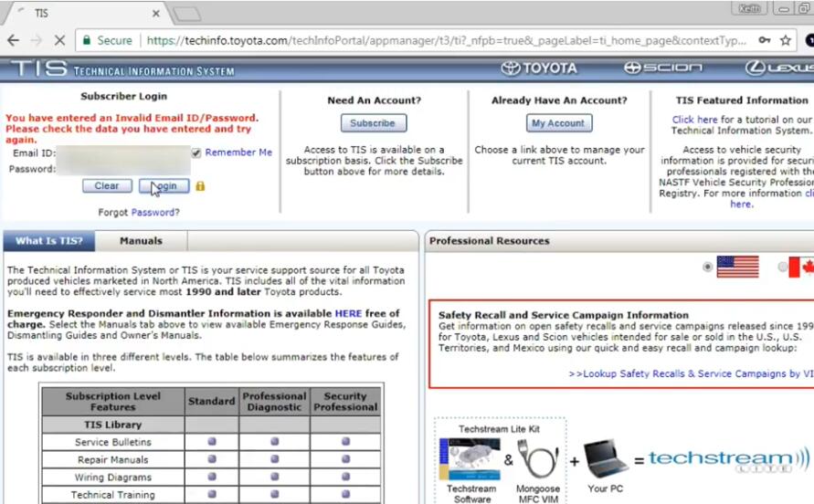Viewport: 814px width, 504px height.
Task: Click the Wiring Diagrams row label
Action: (x=113, y=478)
